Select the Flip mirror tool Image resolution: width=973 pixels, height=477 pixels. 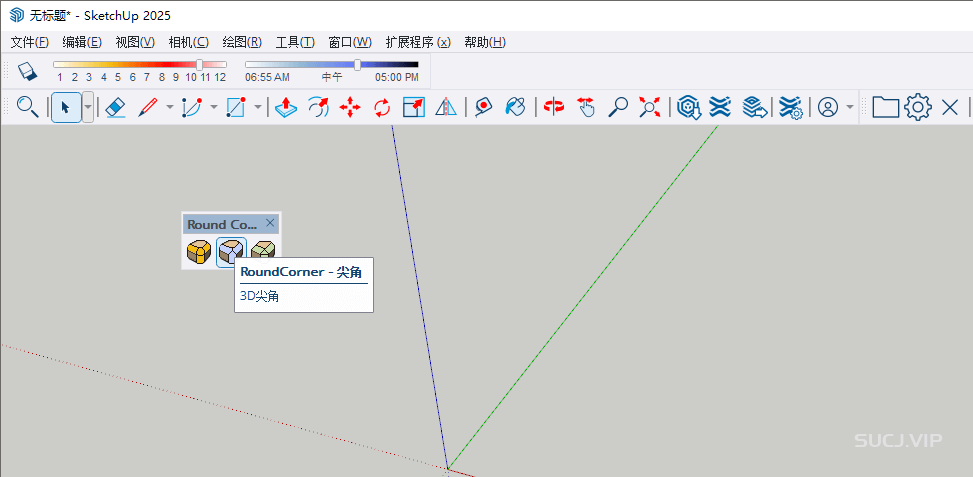(446, 107)
